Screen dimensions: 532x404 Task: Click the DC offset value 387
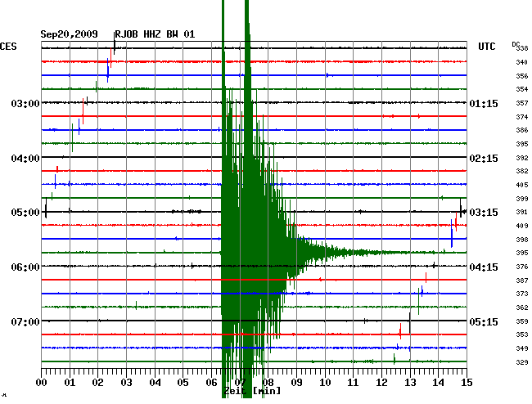click(x=522, y=281)
